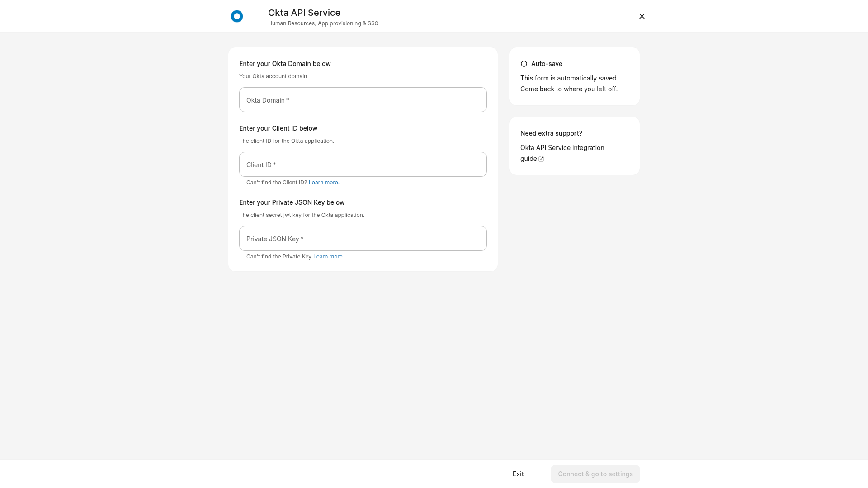Screen dimensions: 868x488
Task: Click the Auto-save info icon
Action: click(524, 64)
